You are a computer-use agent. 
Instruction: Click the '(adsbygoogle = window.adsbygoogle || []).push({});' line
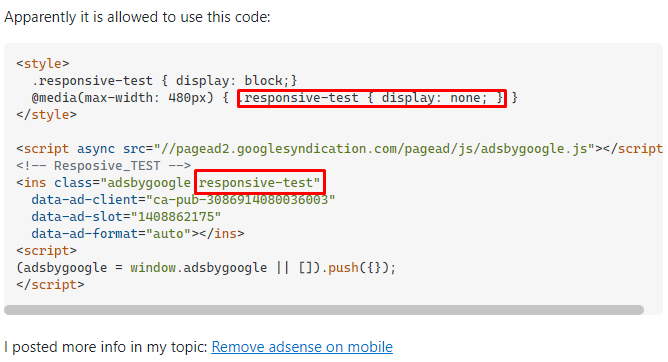click(x=206, y=268)
